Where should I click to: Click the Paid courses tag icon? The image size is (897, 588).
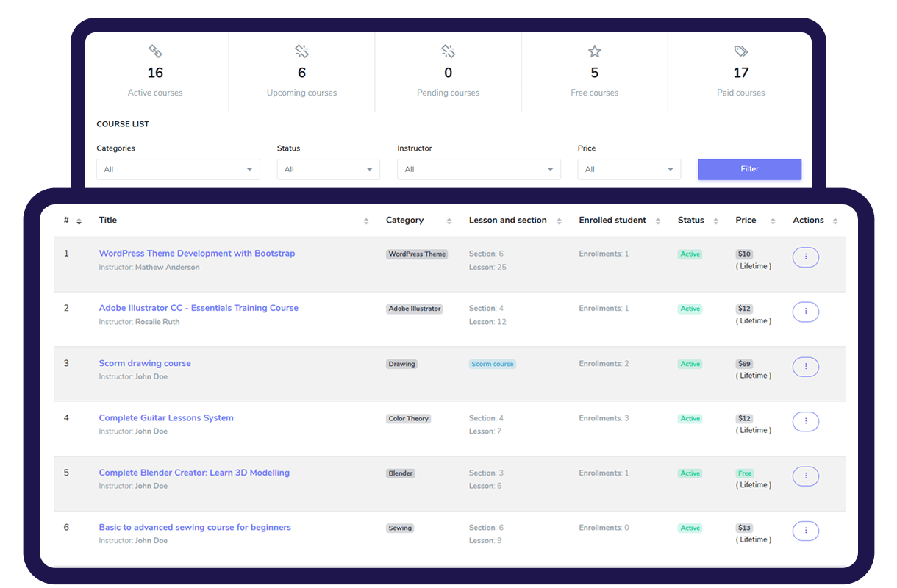tap(741, 51)
